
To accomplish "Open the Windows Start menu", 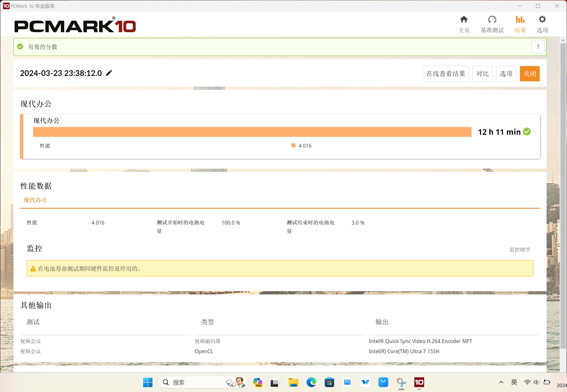I will tap(148, 382).
